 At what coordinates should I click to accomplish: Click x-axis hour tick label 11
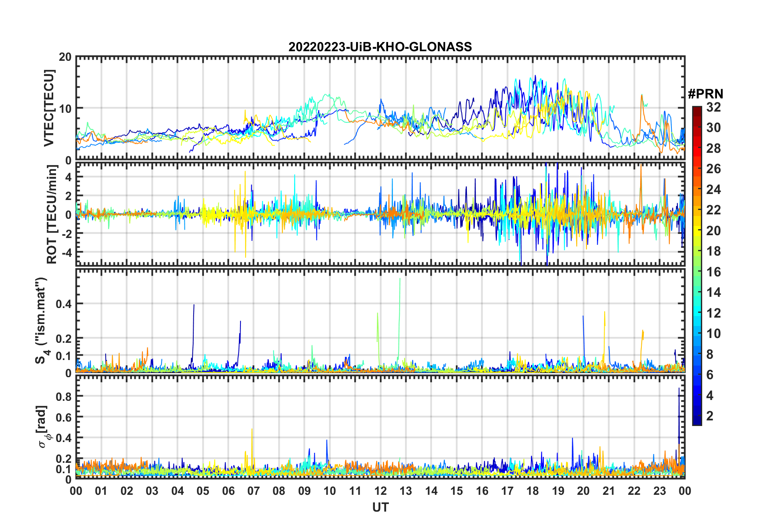pos(355,491)
